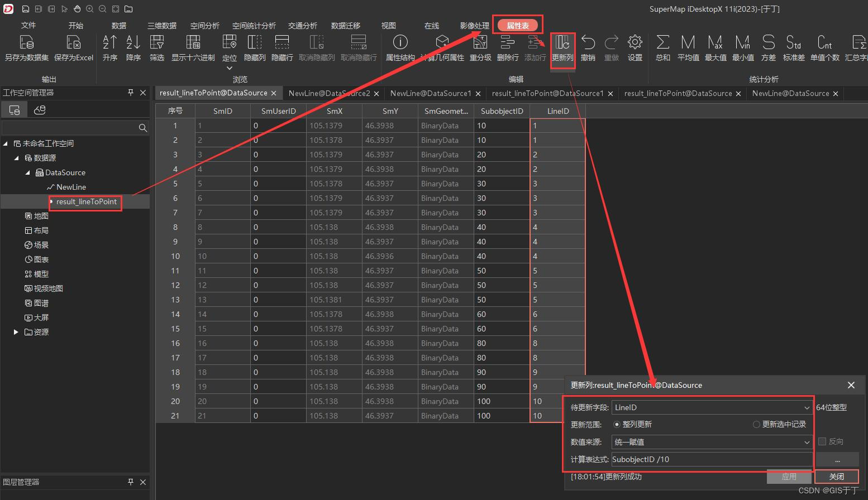Select 更新选中记录 radio button

[756, 425]
